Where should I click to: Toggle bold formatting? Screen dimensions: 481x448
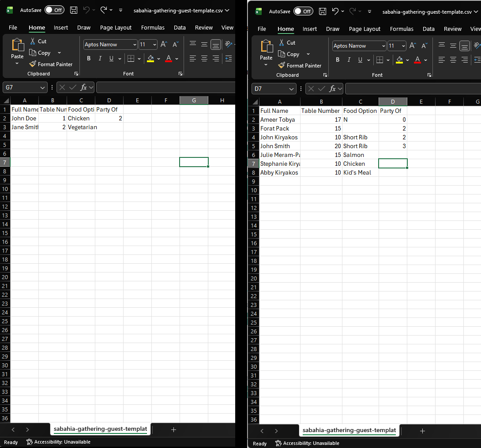(x=89, y=58)
